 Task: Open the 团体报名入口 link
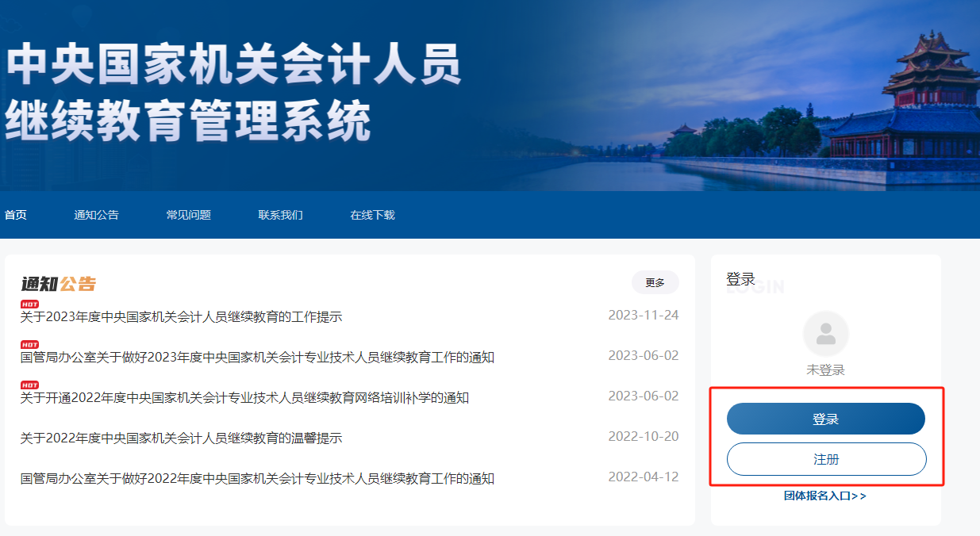(825, 495)
